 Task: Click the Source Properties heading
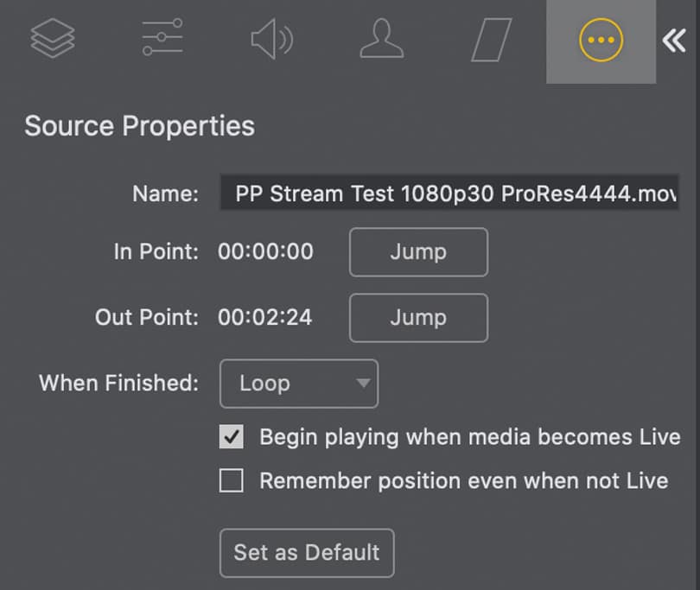click(x=139, y=126)
